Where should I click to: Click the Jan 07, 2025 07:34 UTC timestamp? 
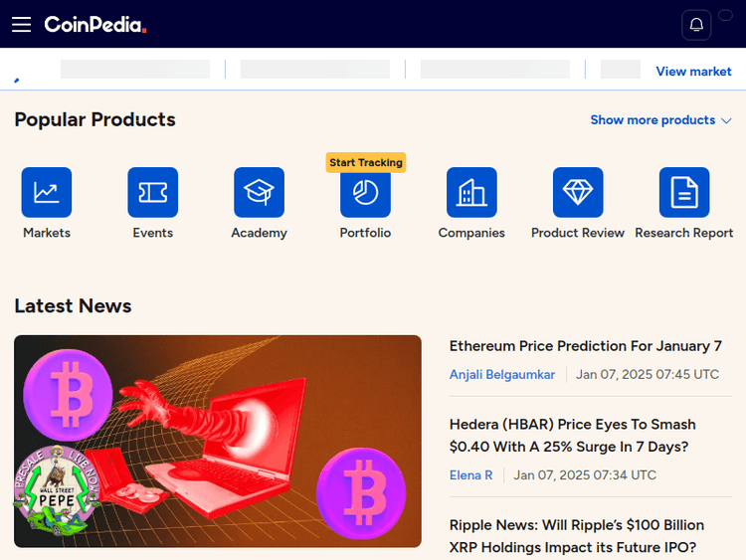(x=585, y=474)
